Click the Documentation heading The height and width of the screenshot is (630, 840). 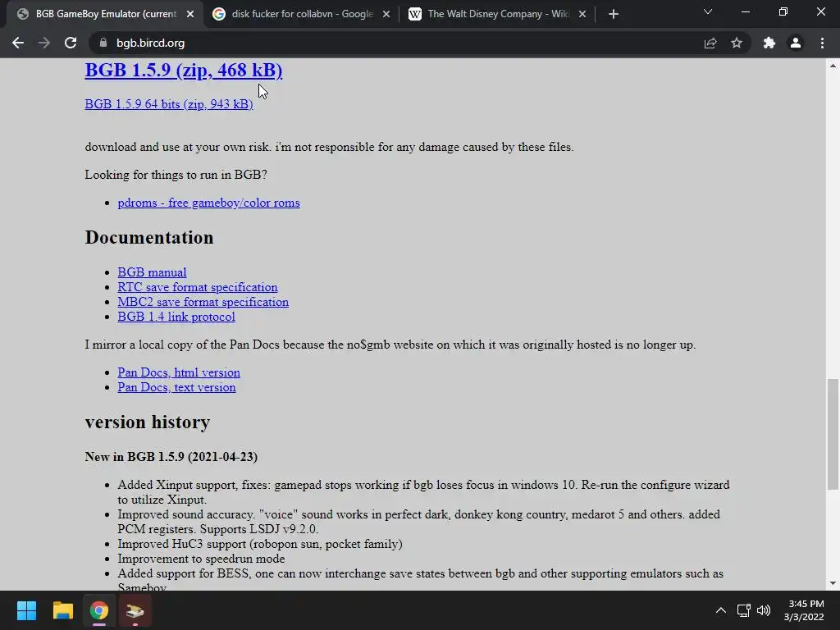[x=149, y=237]
